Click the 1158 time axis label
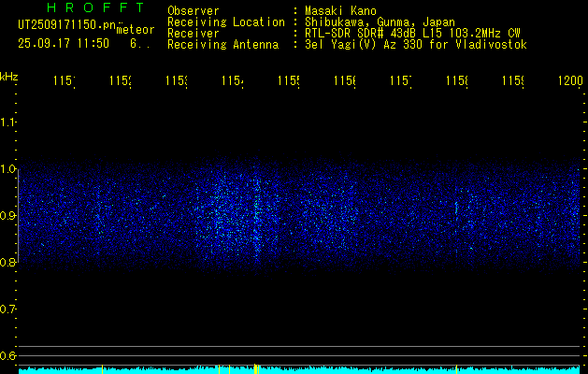 [x=457, y=80]
